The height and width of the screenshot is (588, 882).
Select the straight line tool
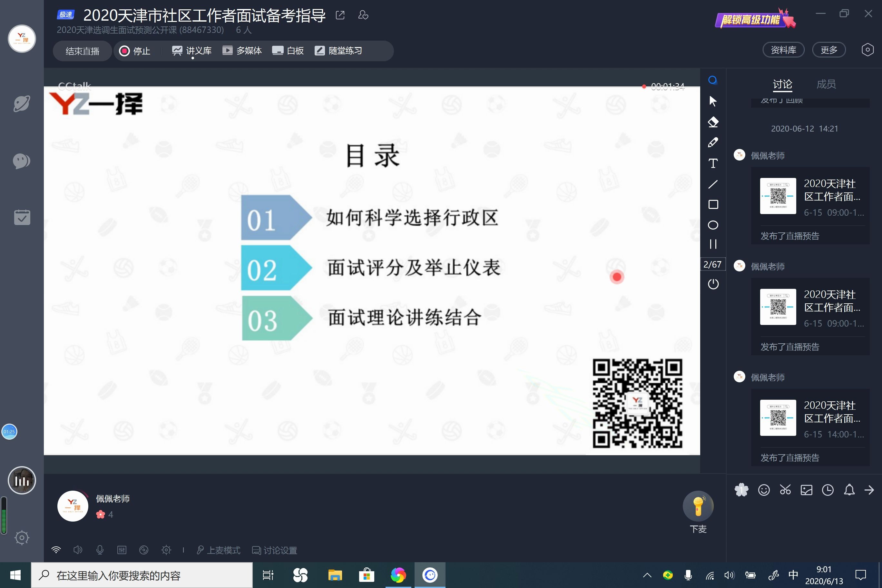pos(713,184)
